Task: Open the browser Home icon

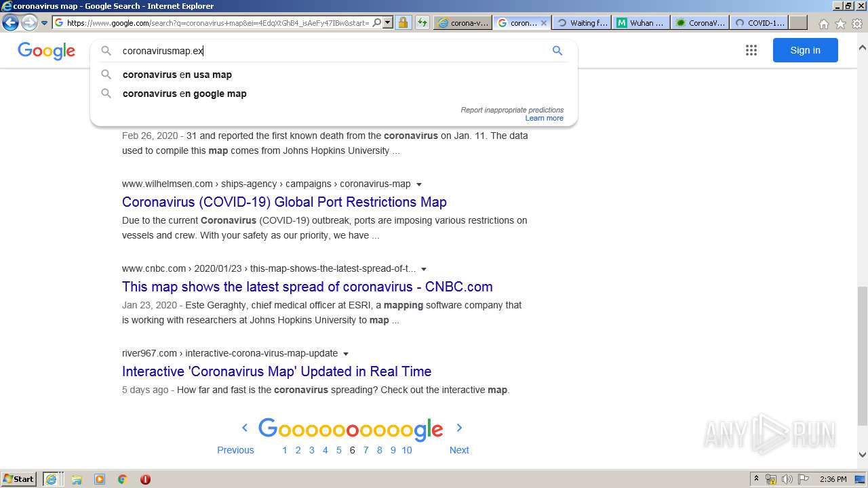Action: click(x=823, y=24)
